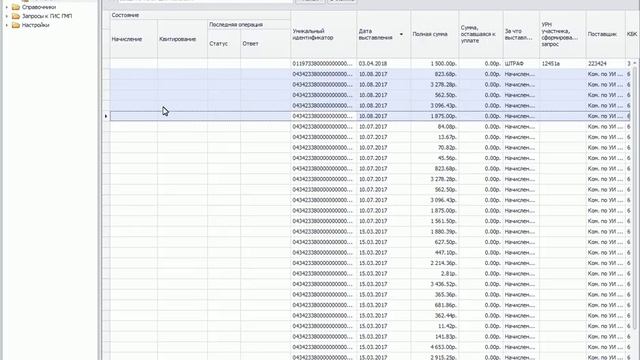Screen dimensions: 640x360
Task: Expand the Запросы к ГИС ГМП node
Action: click(7, 16)
